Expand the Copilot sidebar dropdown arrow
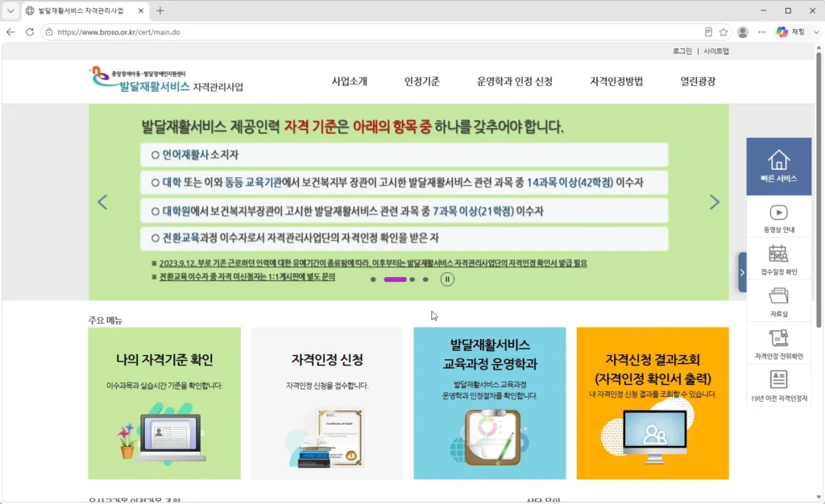This screenshot has height=504, width=825. click(816, 32)
